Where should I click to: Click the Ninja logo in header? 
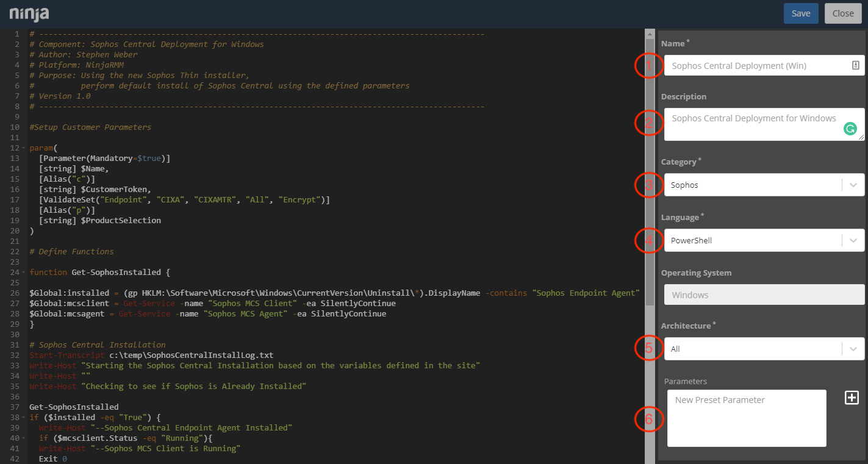29,13
